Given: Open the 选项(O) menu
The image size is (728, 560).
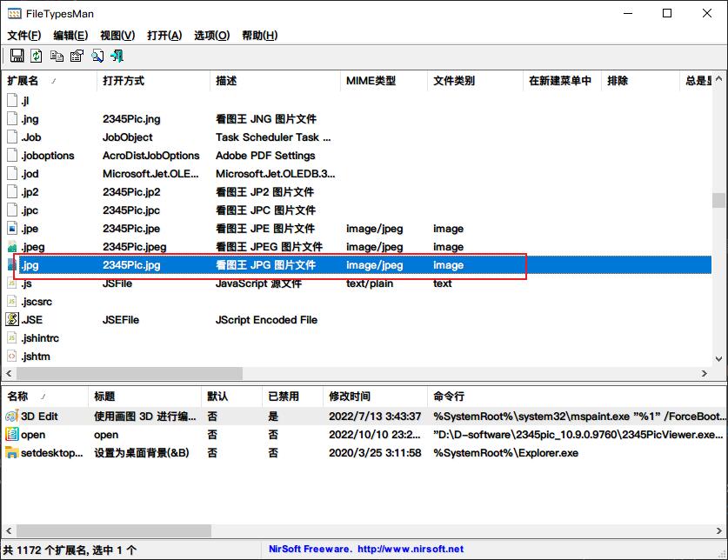Looking at the screenshot, I should pyautogui.click(x=211, y=36).
